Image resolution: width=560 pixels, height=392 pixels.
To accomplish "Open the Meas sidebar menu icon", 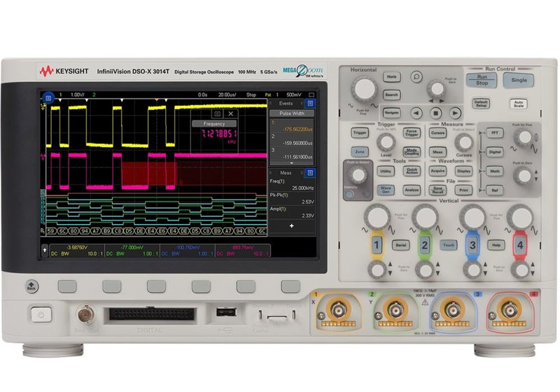I will (310, 173).
